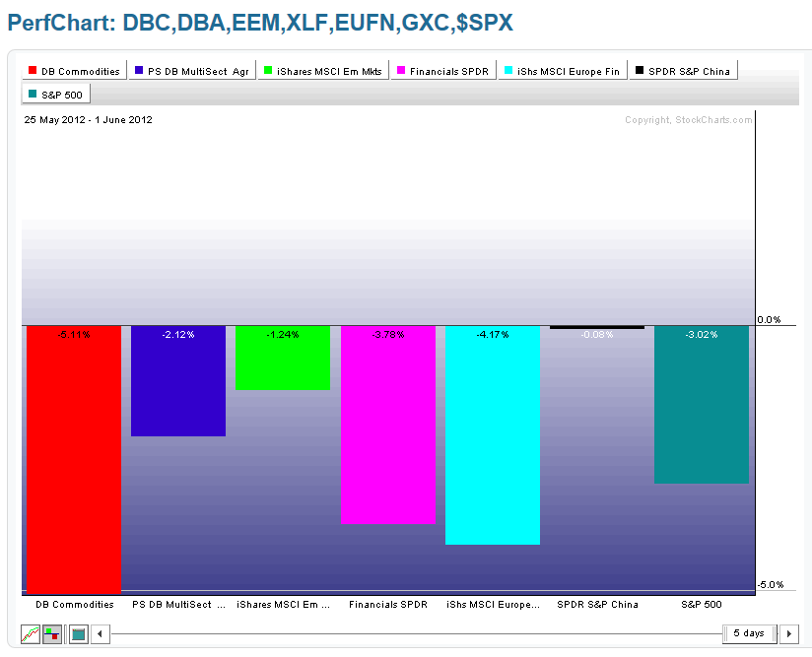Click the -5.11% value label

click(74, 335)
